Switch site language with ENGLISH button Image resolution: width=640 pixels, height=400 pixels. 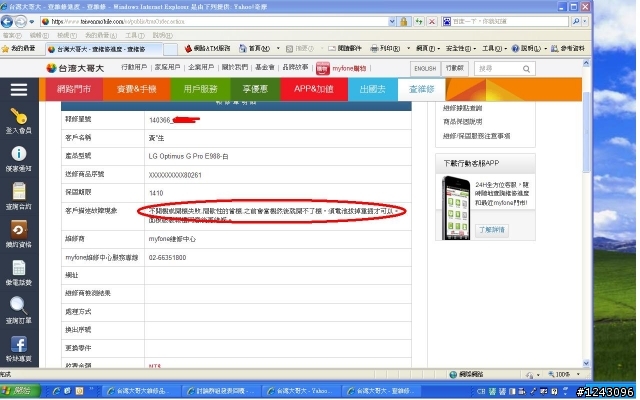click(425, 69)
